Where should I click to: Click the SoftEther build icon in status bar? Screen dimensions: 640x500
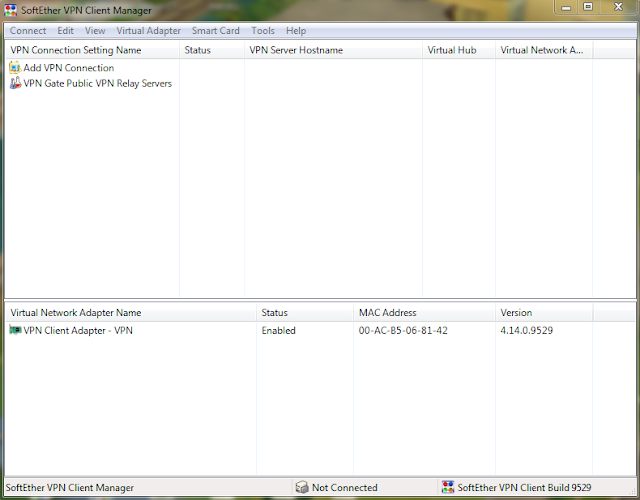pos(447,487)
